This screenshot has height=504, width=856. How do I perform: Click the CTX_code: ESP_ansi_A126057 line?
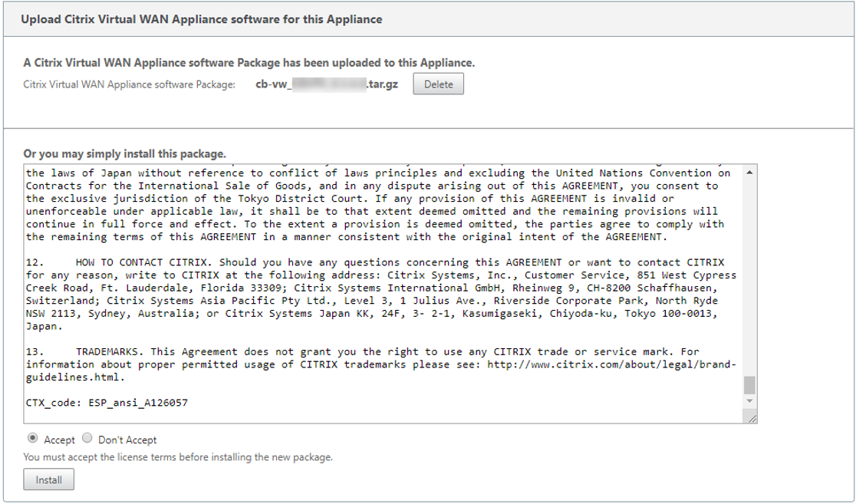pos(107,403)
